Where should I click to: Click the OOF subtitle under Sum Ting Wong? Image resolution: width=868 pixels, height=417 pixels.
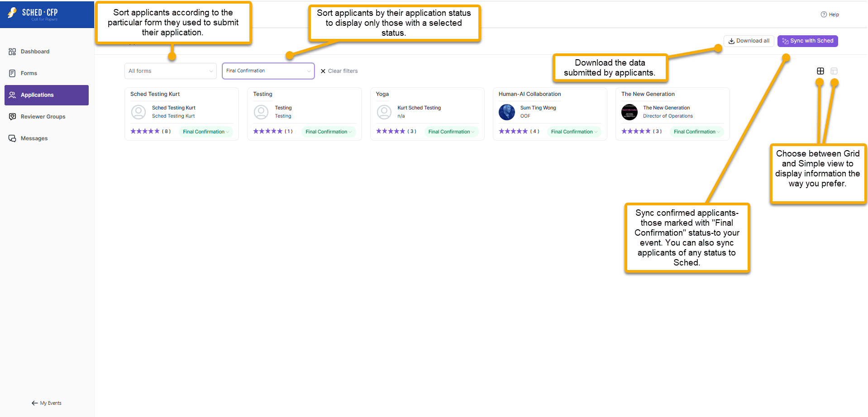pyautogui.click(x=525, y=116)
